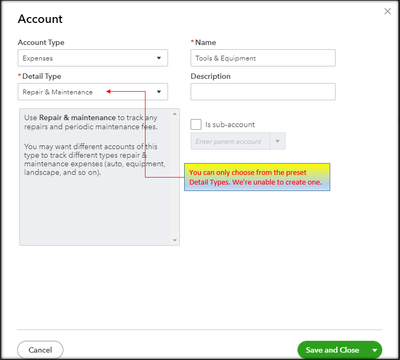Check the Is sub-account checkbox
This screenshot has width=400, height=360.
(x=196, y=124)
